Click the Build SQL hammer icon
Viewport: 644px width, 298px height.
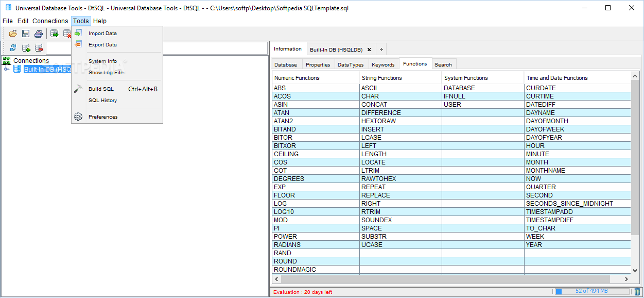click(78, 89)
